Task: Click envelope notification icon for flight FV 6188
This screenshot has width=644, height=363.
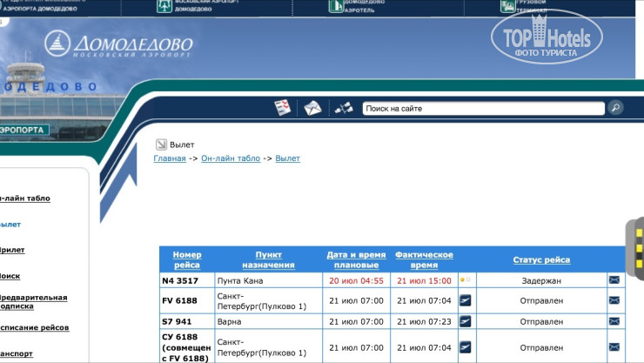Action: [x=614, y=300]
